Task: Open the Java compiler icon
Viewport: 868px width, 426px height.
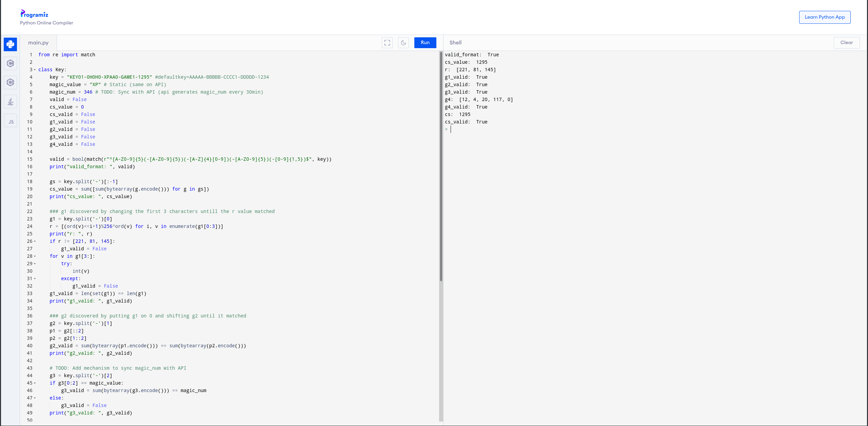Action: point(11,101)
